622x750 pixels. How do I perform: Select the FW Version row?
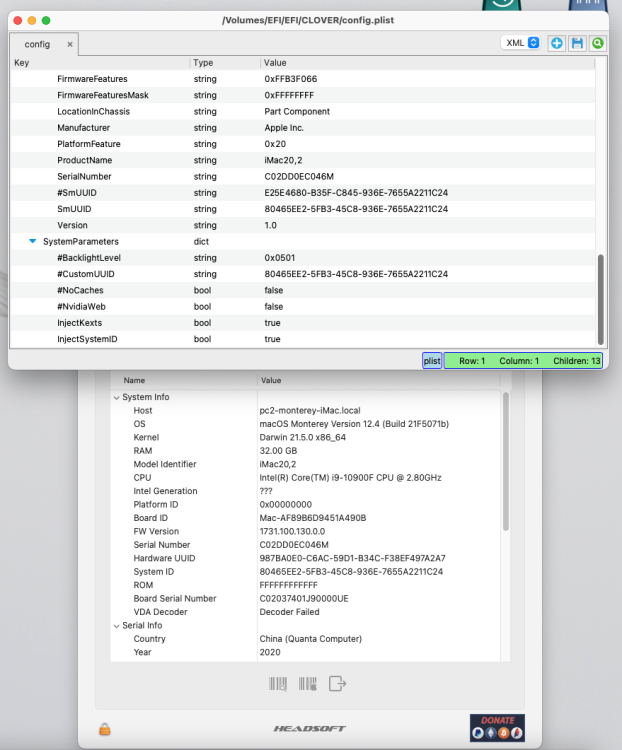tap(306, 531)
